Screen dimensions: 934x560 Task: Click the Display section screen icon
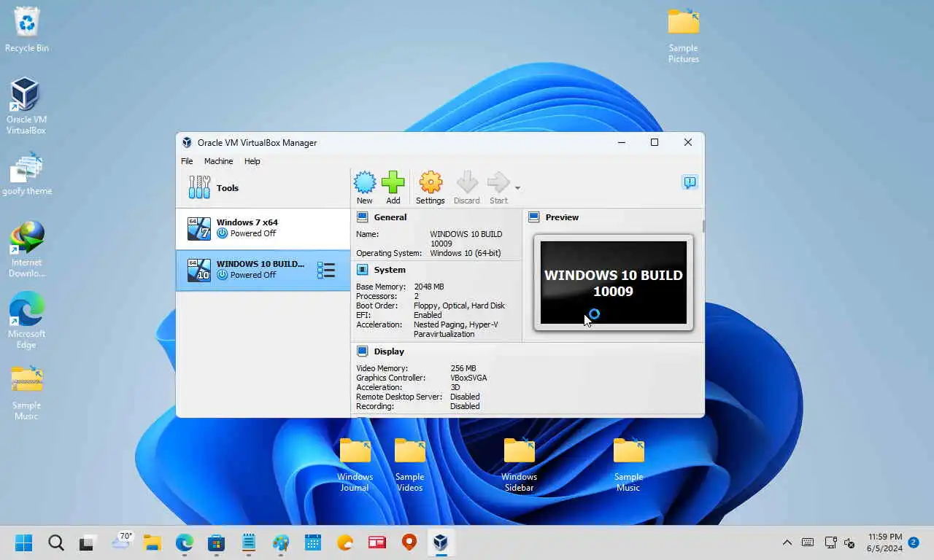(362, 351)
